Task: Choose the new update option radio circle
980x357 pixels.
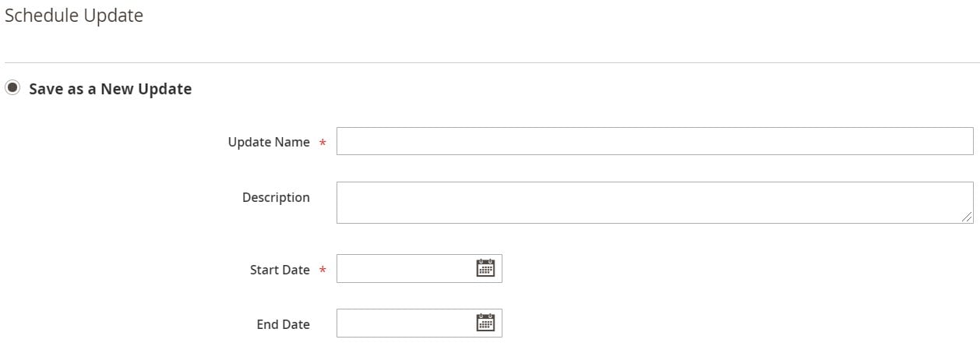Action: (x=12, y=87)
